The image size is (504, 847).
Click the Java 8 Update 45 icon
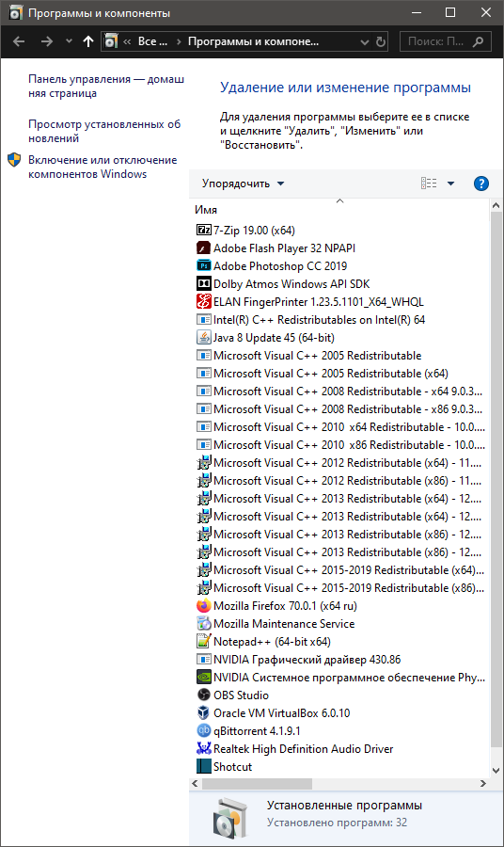click(x=203, y=337)
